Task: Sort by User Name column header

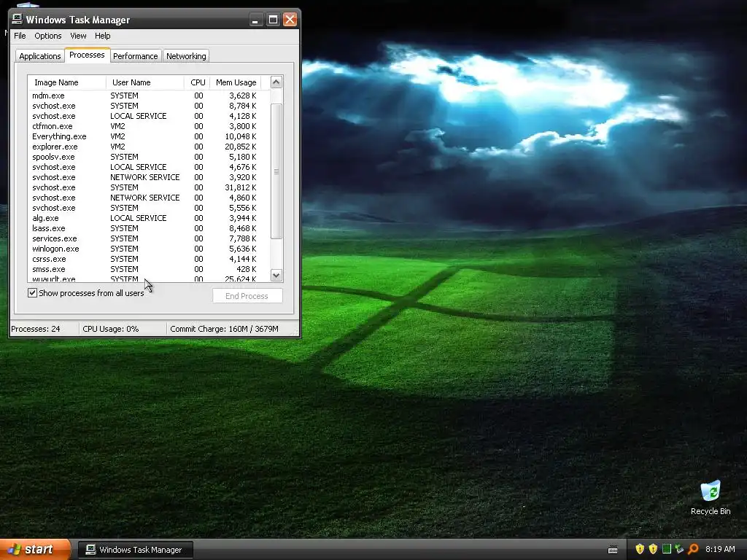Action: pyautogui.click(x=145, y=82)
